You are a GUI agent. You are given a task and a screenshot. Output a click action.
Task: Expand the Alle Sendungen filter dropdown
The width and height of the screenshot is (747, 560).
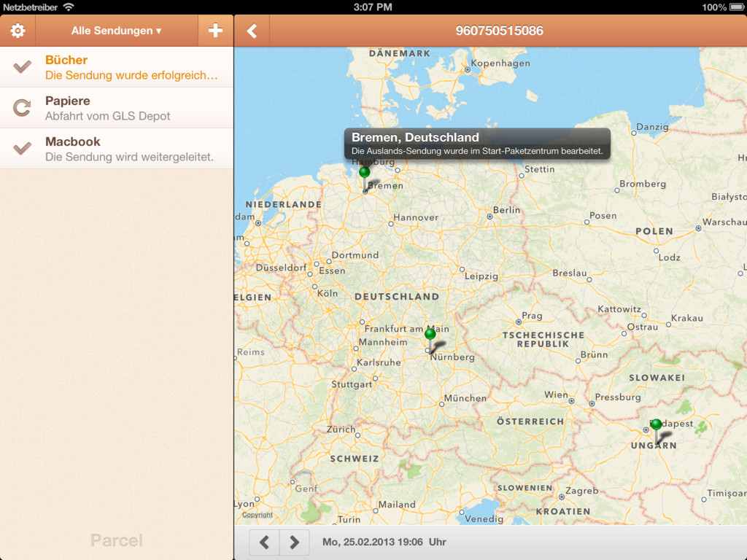pos(117,31)
